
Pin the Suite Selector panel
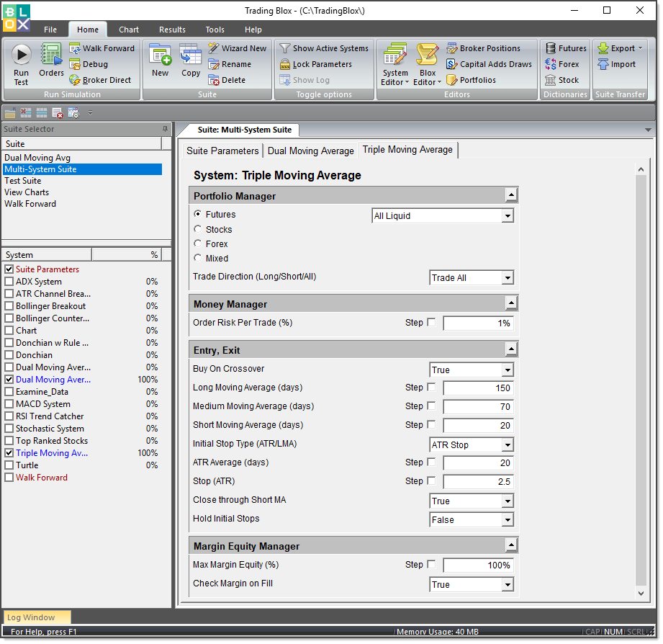(x=165, y=129)
